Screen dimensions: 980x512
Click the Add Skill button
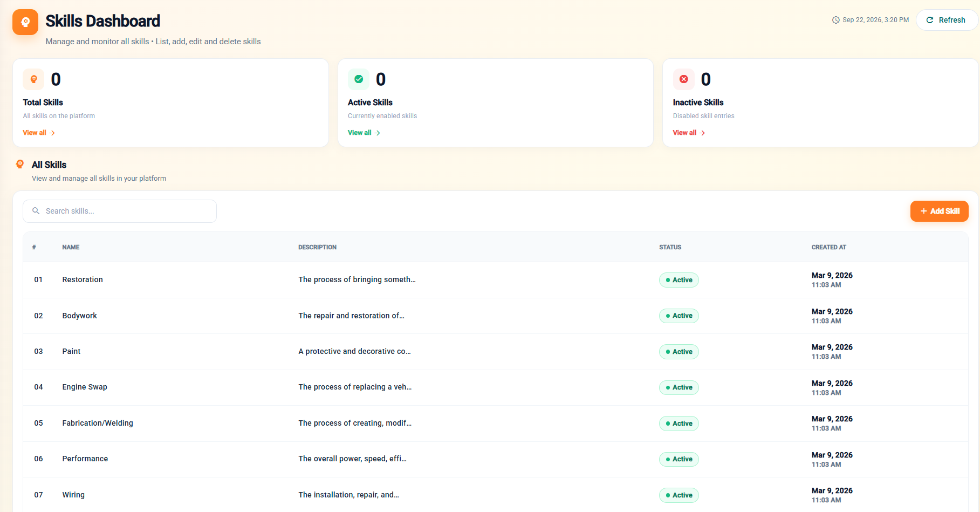click(939, 211)
